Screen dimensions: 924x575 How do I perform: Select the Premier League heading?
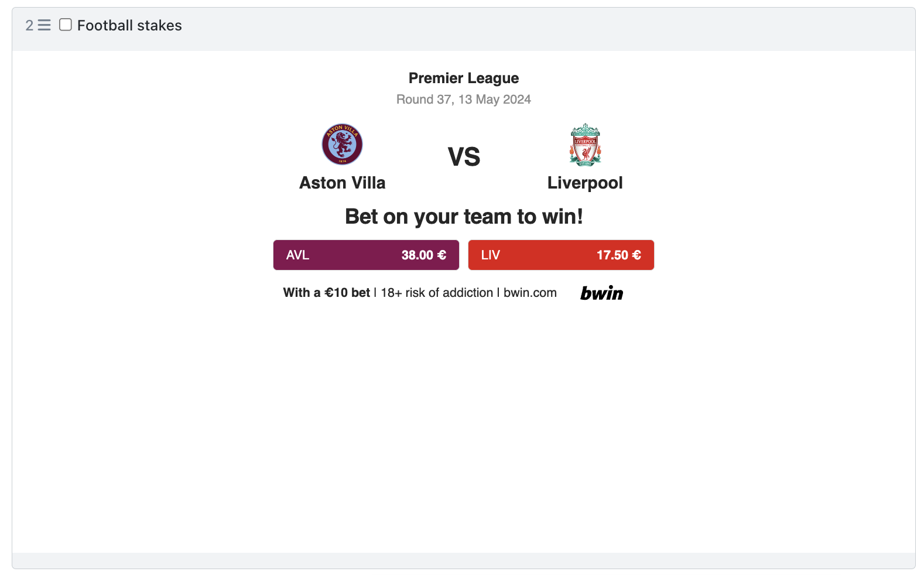coord(464,78)
